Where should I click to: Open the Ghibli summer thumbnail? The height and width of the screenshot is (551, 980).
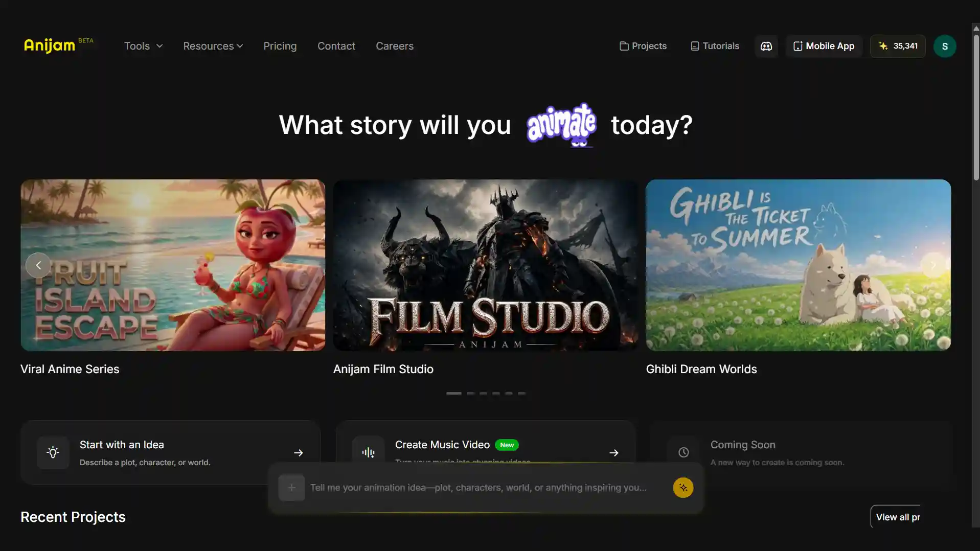click(x=798, y=265)
